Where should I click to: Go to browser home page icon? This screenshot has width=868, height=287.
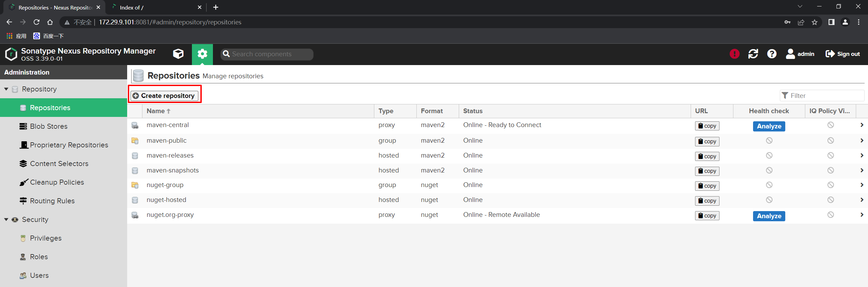[x=50, y=22]
